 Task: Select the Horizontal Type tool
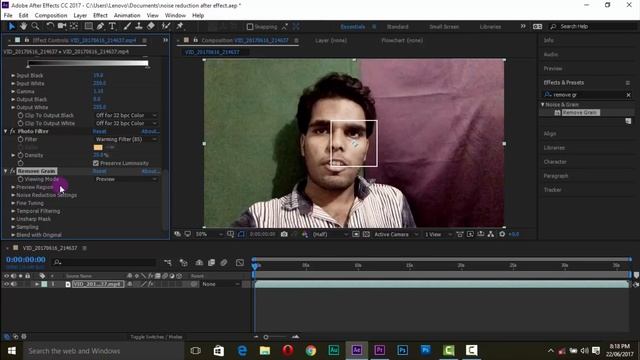click(x=112, y=26)
